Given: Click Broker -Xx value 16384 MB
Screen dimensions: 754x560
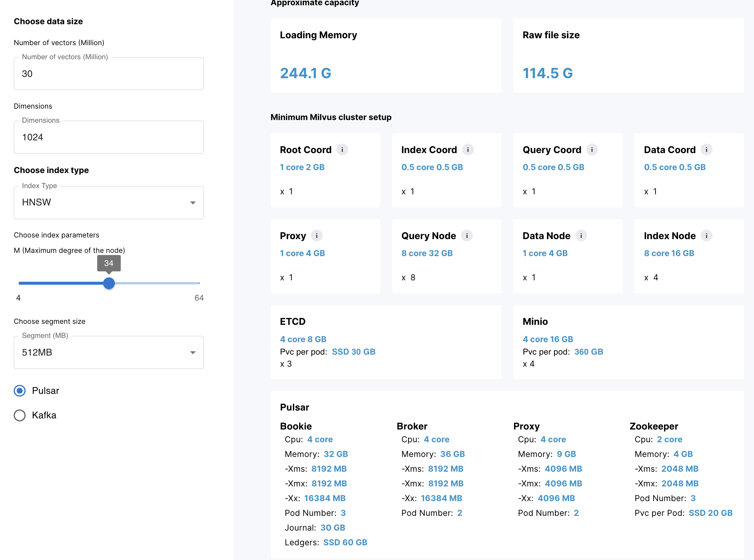Looking at the screenshot, I should pyautogui.click(x=441, y=498).
